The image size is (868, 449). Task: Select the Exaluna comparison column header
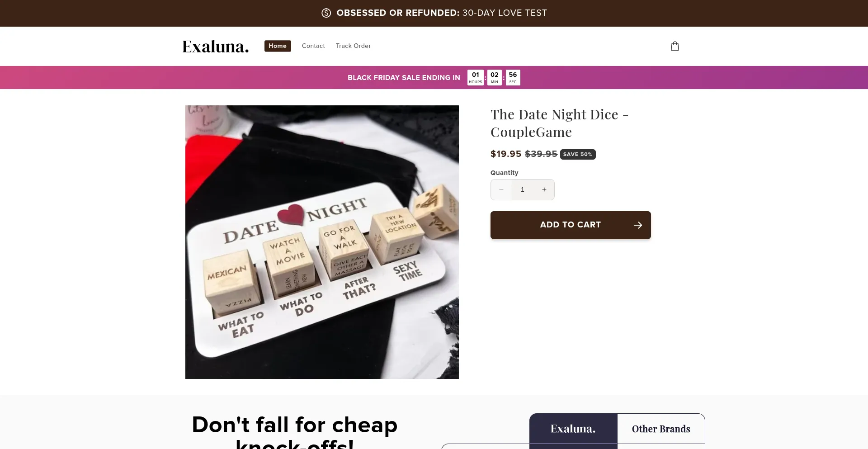click(x=573, y=429)
